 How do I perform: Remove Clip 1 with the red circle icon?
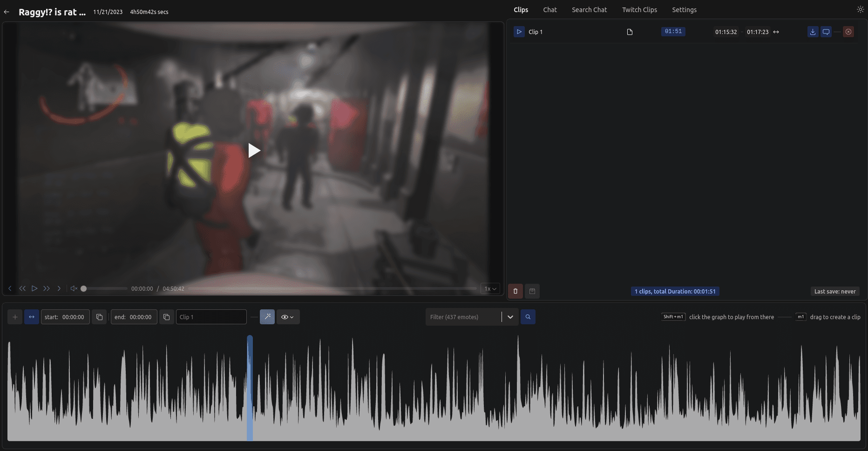(848, 32)
